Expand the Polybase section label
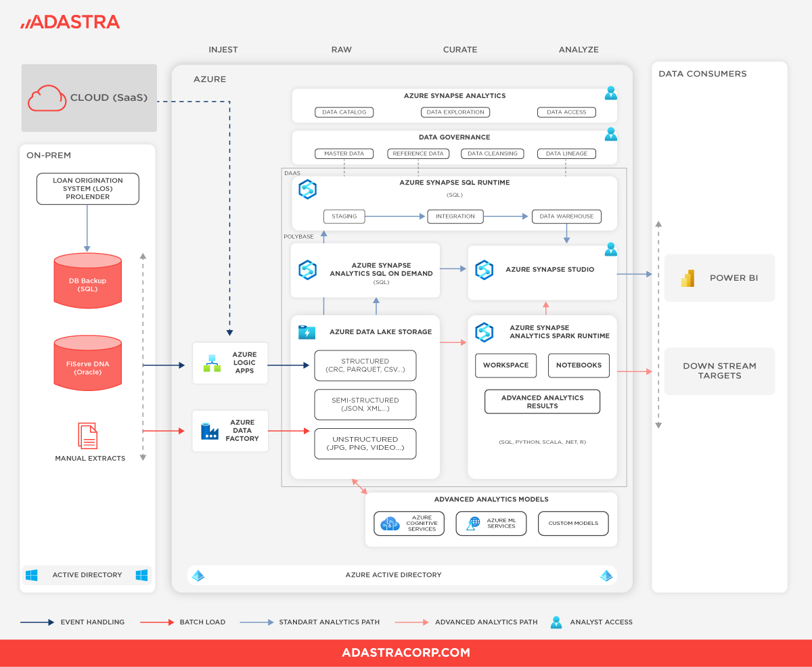Viewport: 812px width, 667px height. (x=297, y=237)
